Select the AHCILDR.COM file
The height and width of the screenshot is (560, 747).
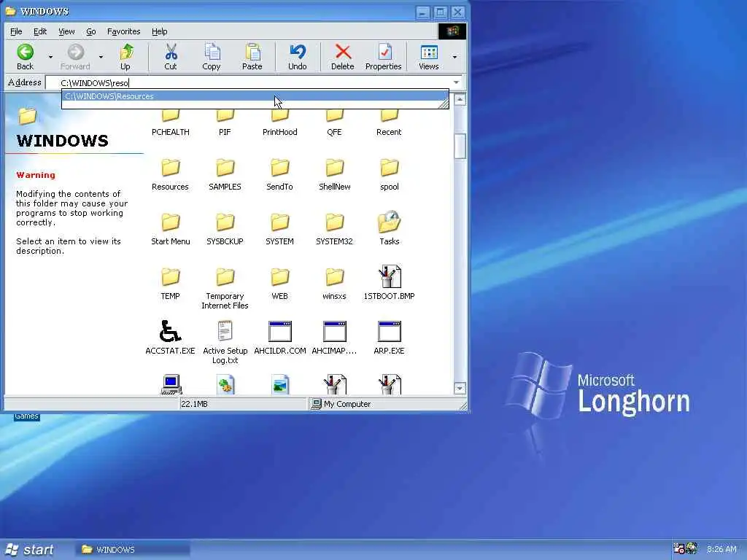pyautogui.click(x=279, y=338)
